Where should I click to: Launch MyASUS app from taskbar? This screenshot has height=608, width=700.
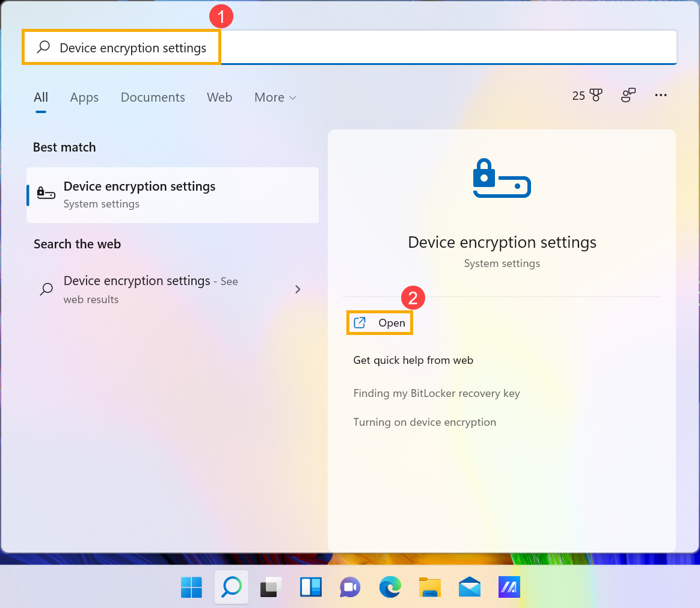pyautogui.click(x=509, y=587)
